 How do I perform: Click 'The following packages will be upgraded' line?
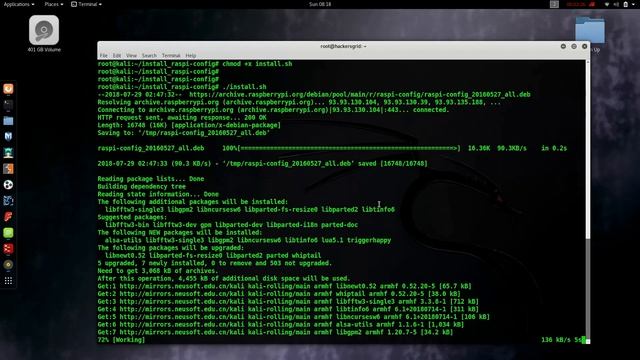pos(171,248)
